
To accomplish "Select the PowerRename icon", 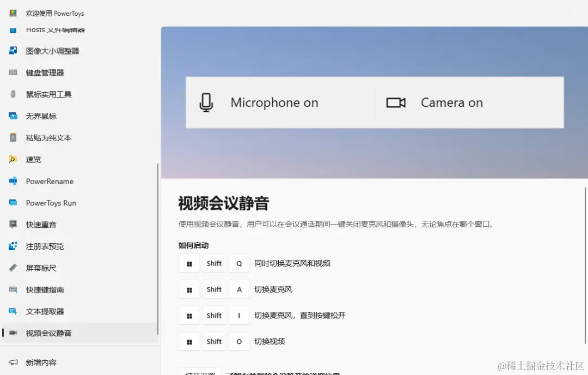I will tap(12, 181).
